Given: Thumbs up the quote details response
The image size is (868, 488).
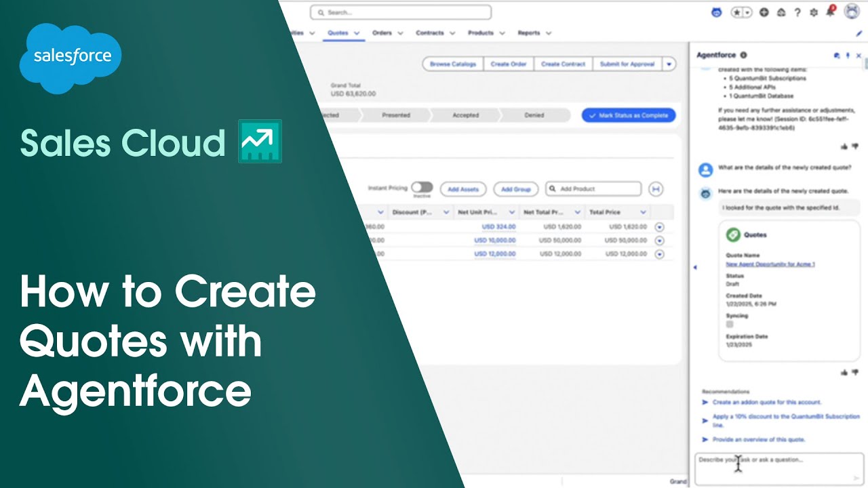Looking at the screenshot, I should tap(844, 372).
